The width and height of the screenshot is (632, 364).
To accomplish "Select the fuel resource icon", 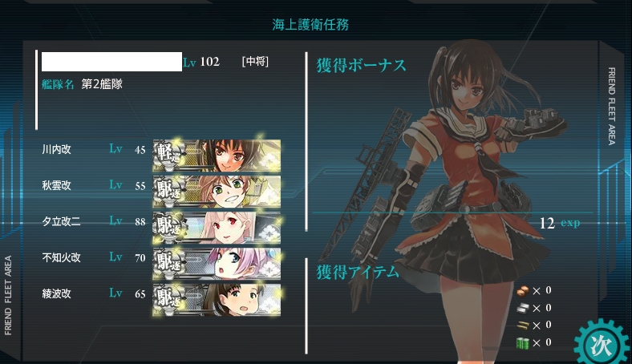I will [x=523, y=291].
